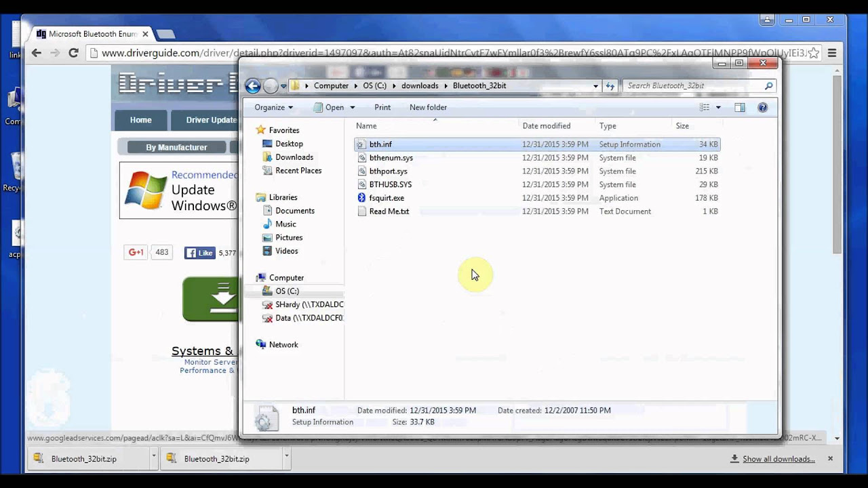The height and width of the screenshot is (488, 868).
Task: Open the view options dropdown arrow
Action: coord(718,107)
